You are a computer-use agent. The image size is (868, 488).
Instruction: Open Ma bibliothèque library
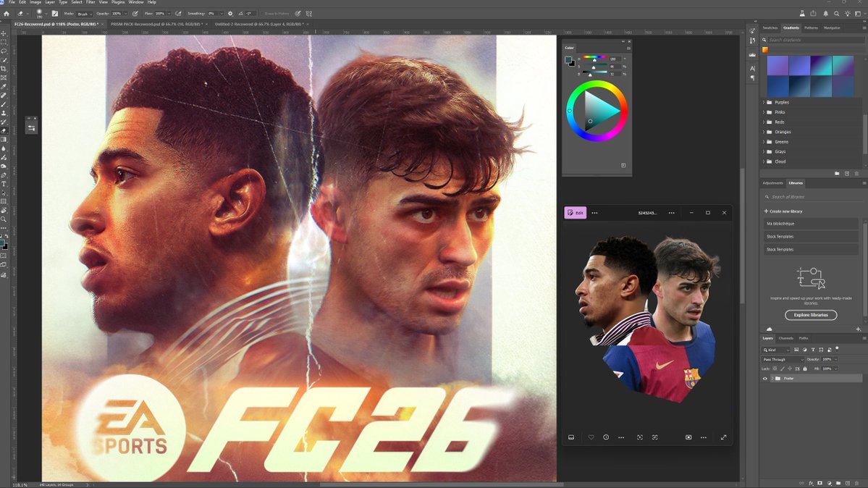coord(810,224)
